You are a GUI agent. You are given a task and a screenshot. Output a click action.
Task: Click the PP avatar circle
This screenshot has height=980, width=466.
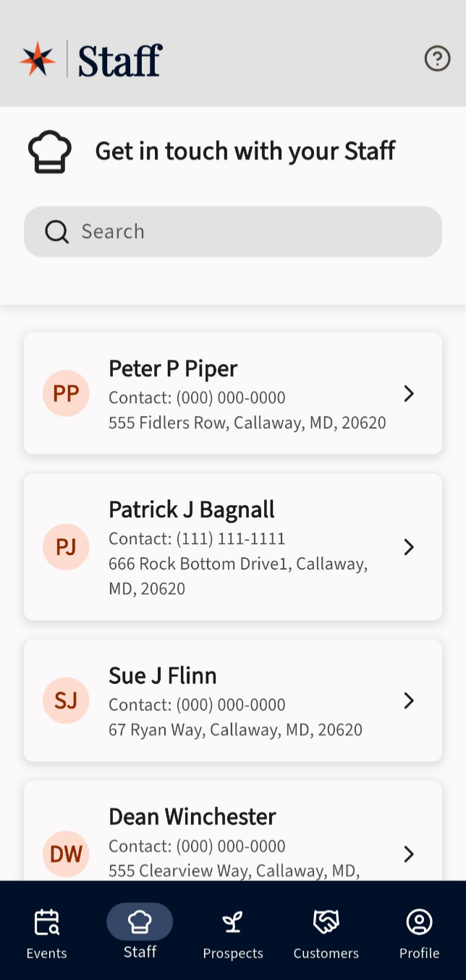pyautogui.click(x=66, y=394)
